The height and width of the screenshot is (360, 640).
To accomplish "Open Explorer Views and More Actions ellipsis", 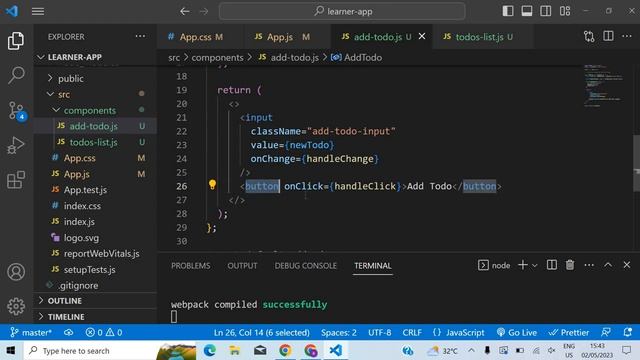I will pyautogui.click(x=140, y=36).
